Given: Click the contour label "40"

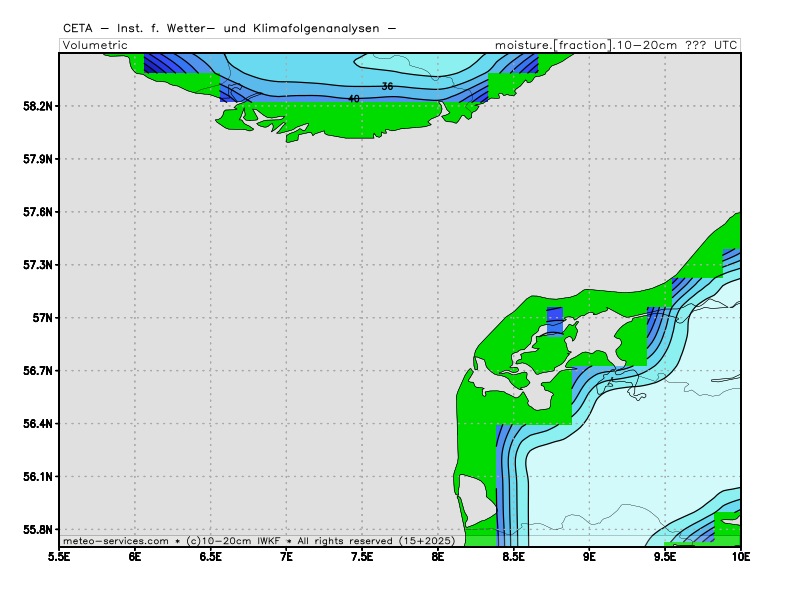Looking at the screenshot, I should click(354, 99).
